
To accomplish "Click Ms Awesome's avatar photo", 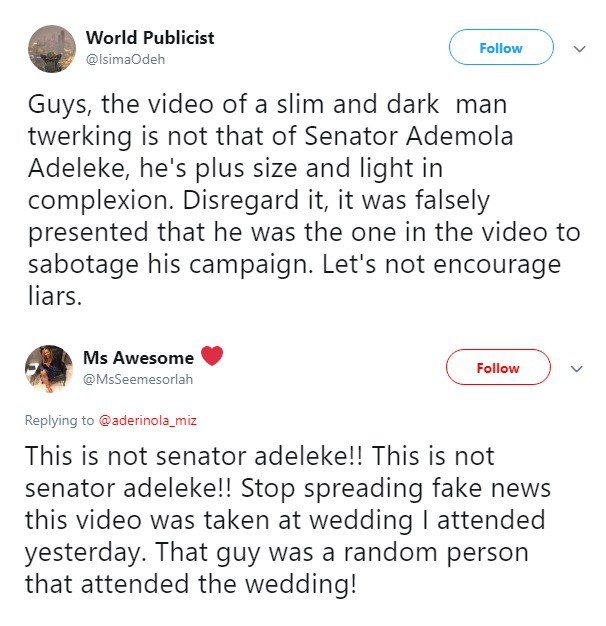I will pyautogui.click(x=49, y=369).
